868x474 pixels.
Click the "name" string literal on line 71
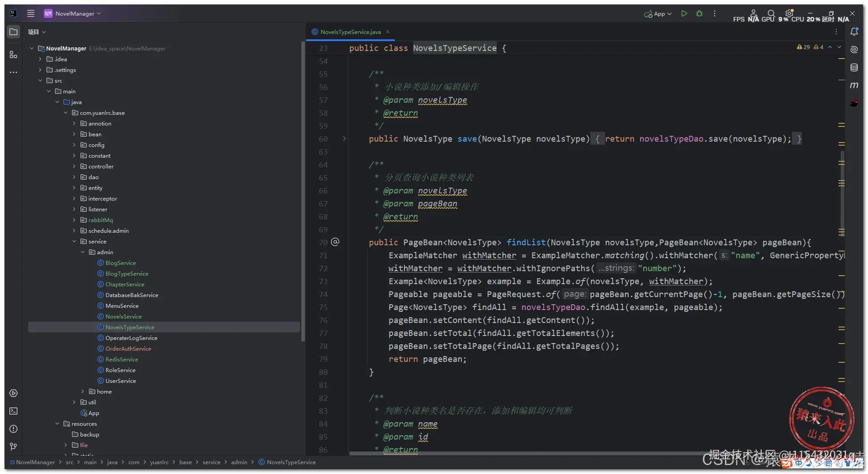tap(745, 256)
